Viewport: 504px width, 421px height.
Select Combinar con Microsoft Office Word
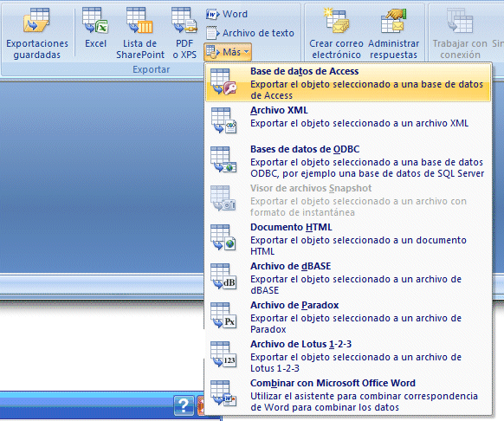[348, 395]
